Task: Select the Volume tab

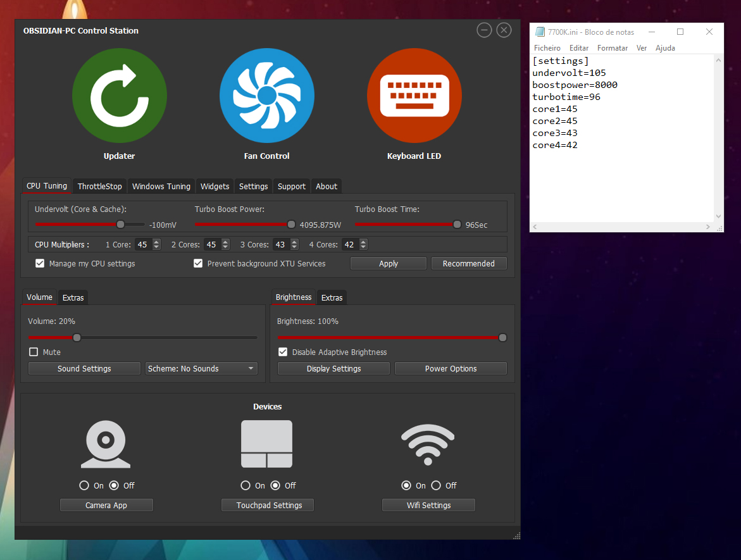Action: [40, 297]
